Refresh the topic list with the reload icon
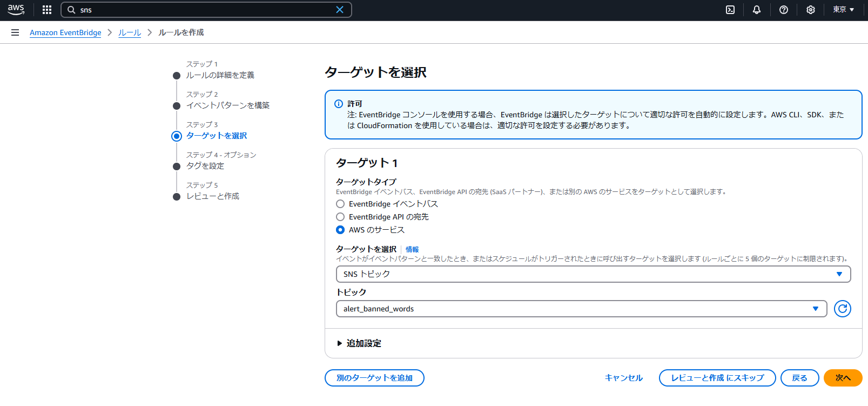Image resolution: width=868 pixels, height=406 pixels. pyautogui.click(x=843, y=309)
